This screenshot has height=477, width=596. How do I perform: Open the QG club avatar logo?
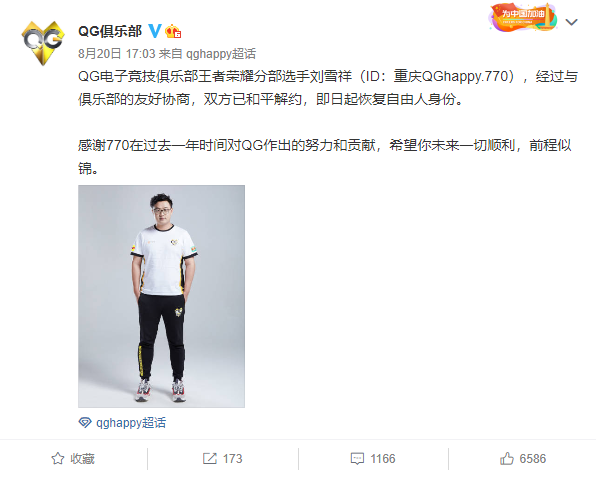coord(43,43)
